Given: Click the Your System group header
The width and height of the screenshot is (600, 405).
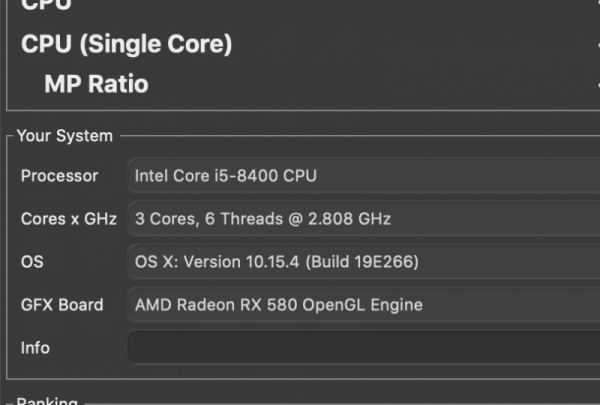Looking at the screenshot, I should pos(64,136).
